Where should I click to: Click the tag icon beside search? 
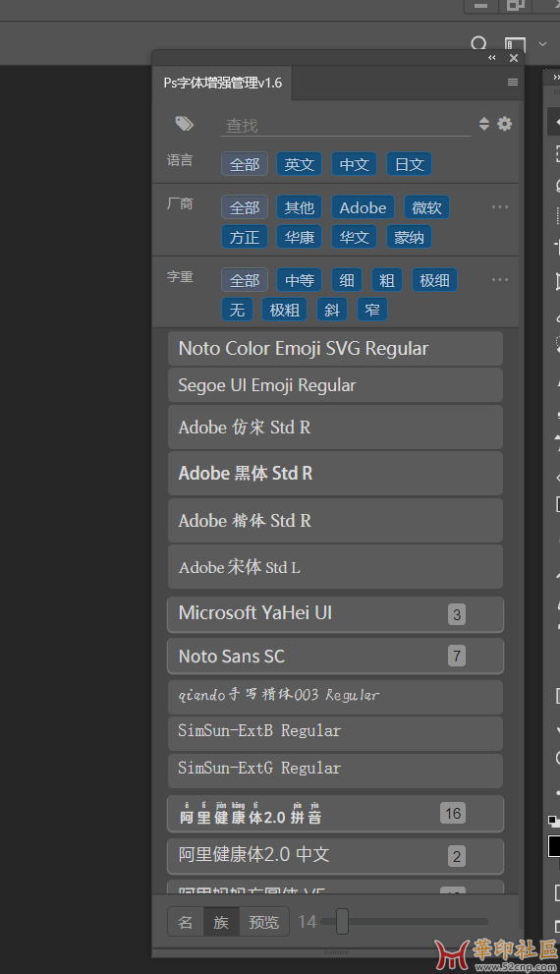(x=184, y=124)
